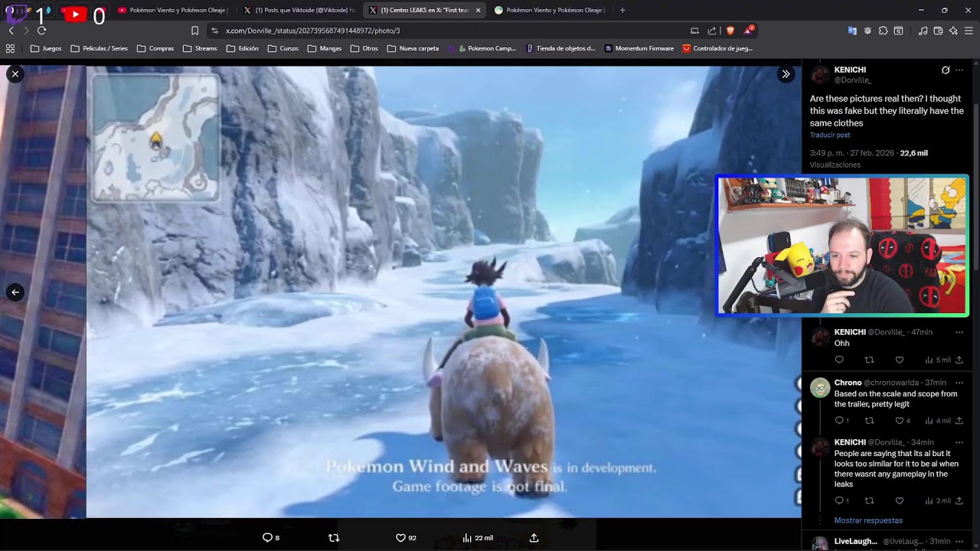The image size is (980, 551).
Task: Repost icon below the photo
Action: pos(334,538)
